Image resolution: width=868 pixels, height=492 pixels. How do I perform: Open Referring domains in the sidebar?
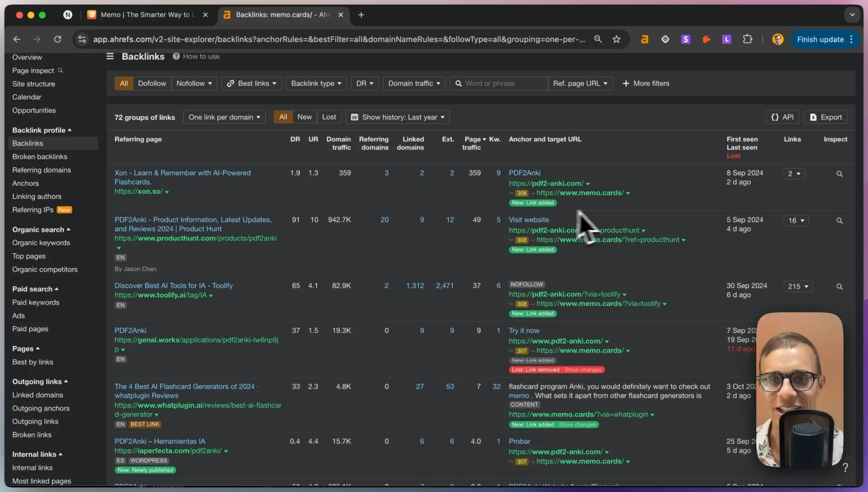click(41, 170)
